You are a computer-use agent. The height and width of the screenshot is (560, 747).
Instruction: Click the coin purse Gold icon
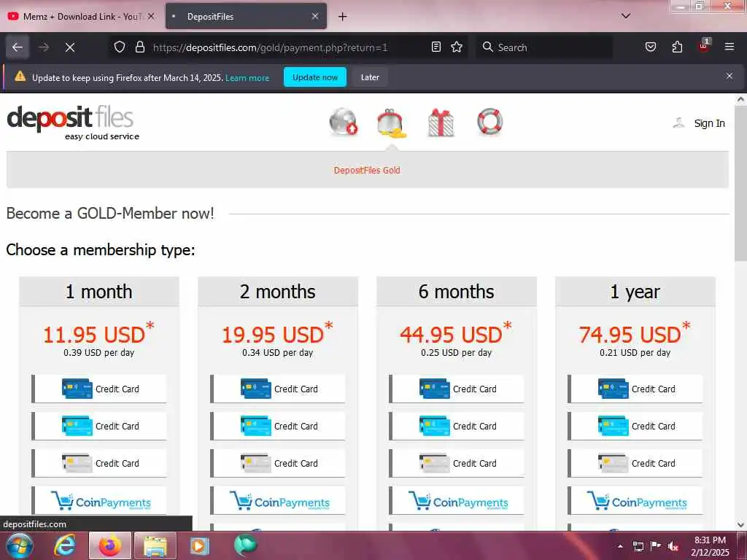[392, 122]
